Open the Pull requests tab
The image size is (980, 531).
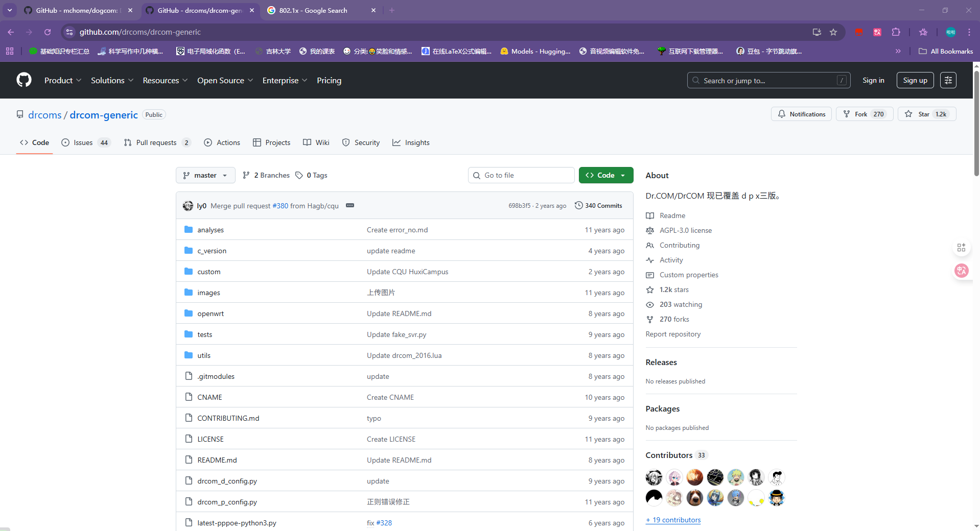pos(156,142)
